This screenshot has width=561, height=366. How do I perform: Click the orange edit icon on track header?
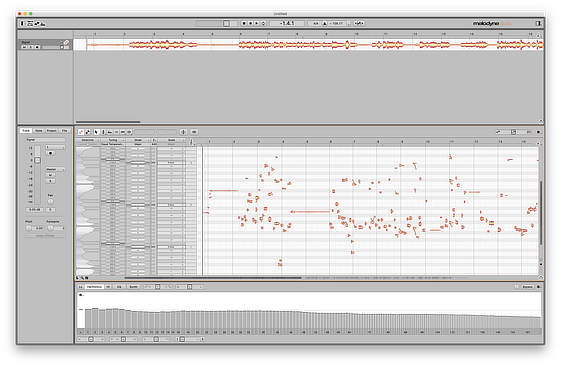tap(67, 42)
